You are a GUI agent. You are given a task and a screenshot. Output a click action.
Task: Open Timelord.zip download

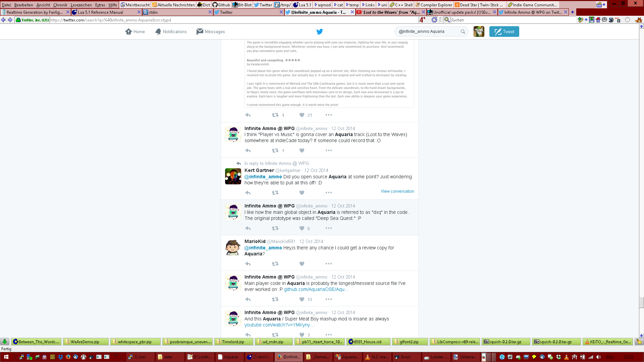click(x=234, y=342)
